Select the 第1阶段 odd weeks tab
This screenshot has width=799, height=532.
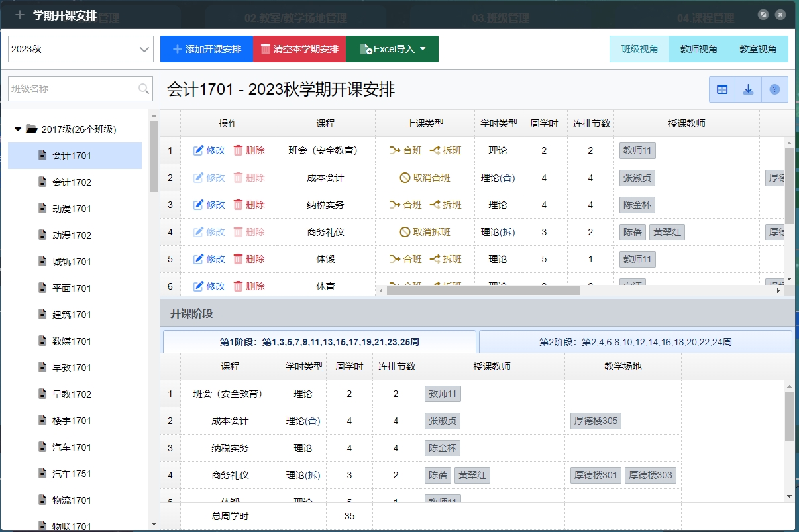coord(319,342)
